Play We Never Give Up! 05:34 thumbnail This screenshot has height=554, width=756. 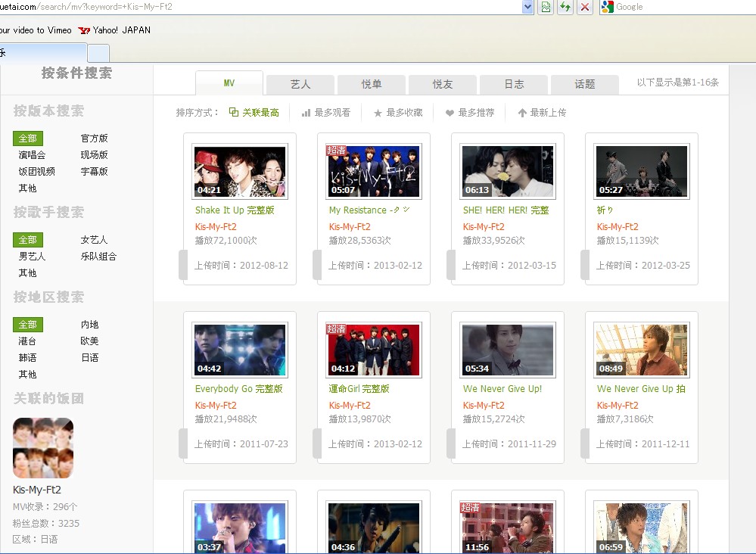508,350
